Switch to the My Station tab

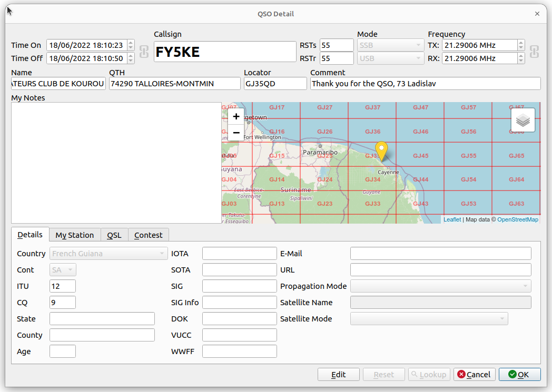(x=75, y=235)
